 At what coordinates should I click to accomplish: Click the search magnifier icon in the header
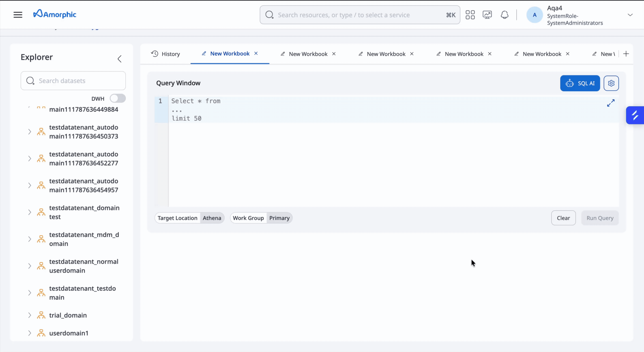tap(269, 15)
